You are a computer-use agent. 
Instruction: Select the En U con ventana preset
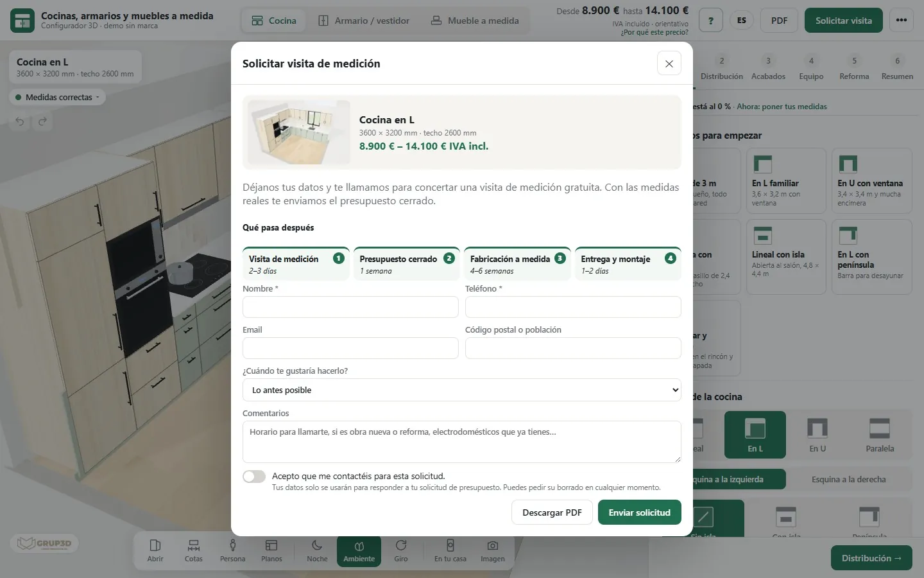(x=872, y=181)
